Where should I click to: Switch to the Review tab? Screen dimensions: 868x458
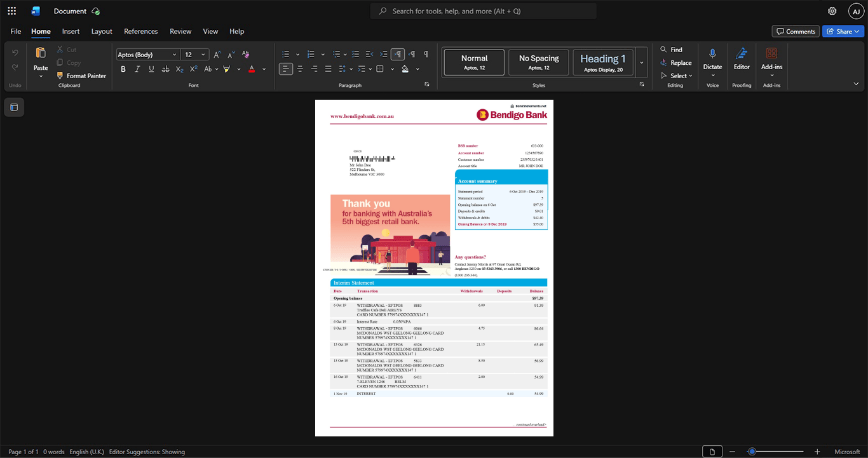pyautogui.click(x=180, y=31)
